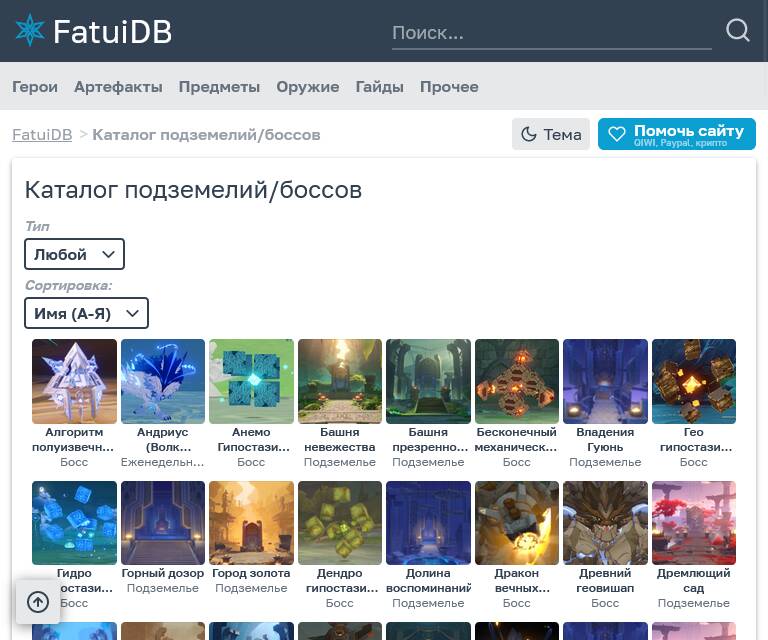Open the Дендро гипостази... boss thumbnail

point(340,523)
